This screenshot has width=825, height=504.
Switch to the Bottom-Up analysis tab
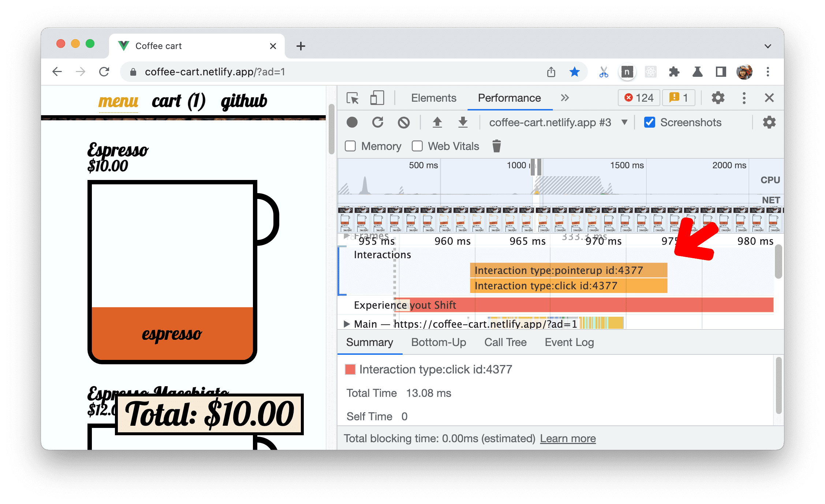click(x=439, y=343)
